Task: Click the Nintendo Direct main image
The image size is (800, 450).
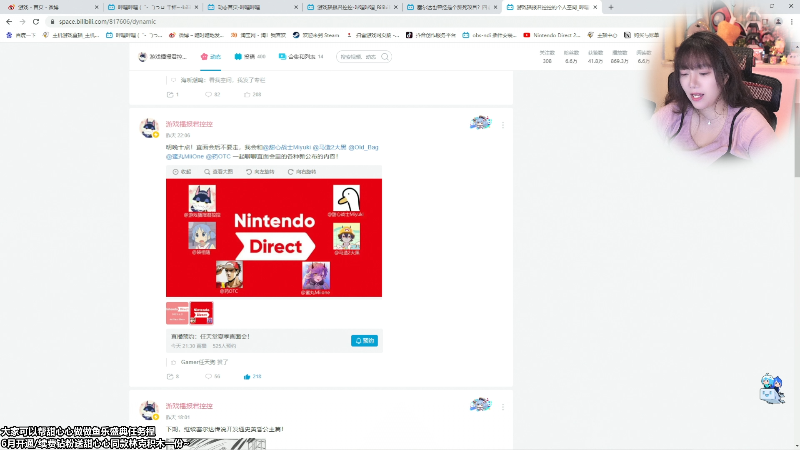Action: [x=274, y=238]
